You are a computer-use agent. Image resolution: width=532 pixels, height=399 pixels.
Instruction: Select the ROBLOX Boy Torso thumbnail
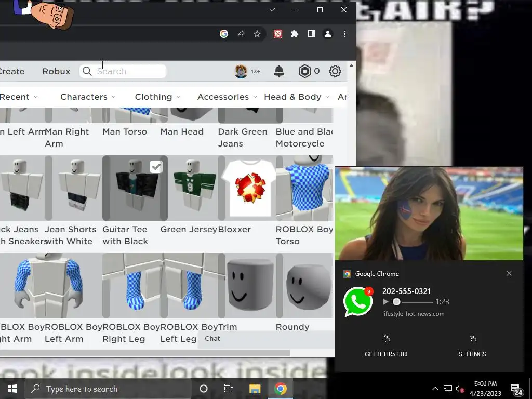click(304, 188)
